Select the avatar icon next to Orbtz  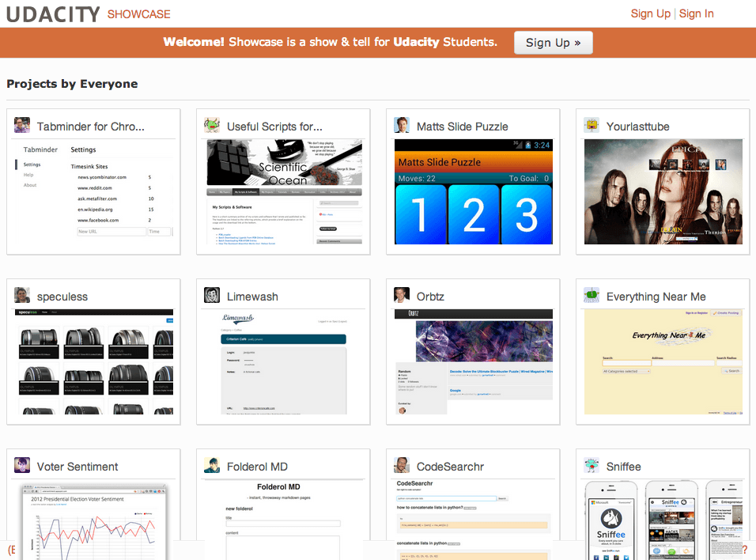pos(402,296)
